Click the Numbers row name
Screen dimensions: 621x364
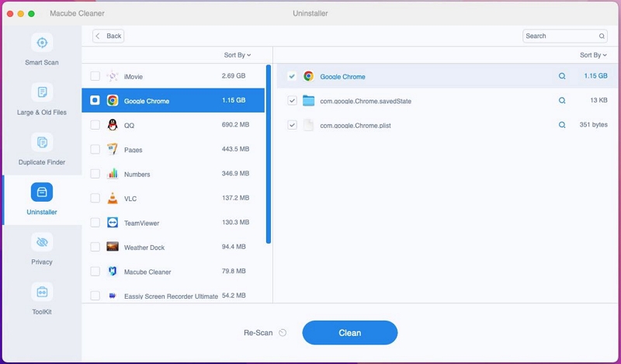pyautogui.click(x=137, y=175)
